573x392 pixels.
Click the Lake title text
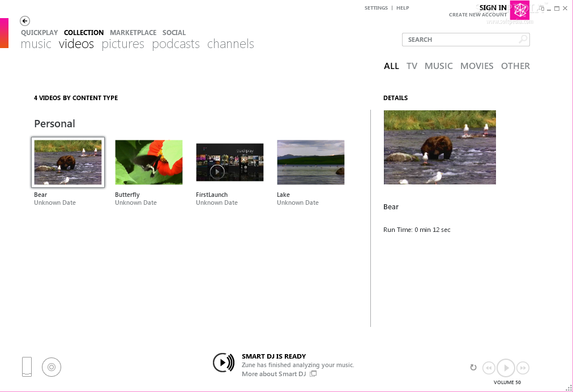[x=283, y=195]
